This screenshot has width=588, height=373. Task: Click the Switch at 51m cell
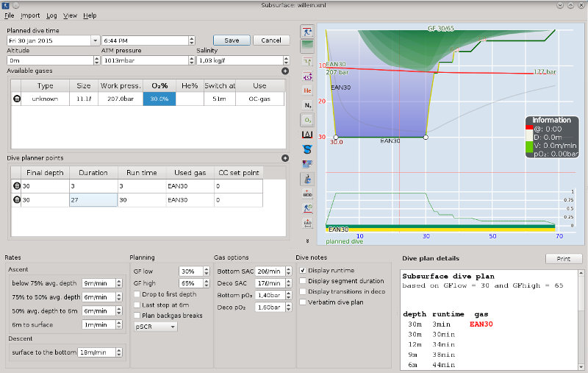[x=220, y=99]
